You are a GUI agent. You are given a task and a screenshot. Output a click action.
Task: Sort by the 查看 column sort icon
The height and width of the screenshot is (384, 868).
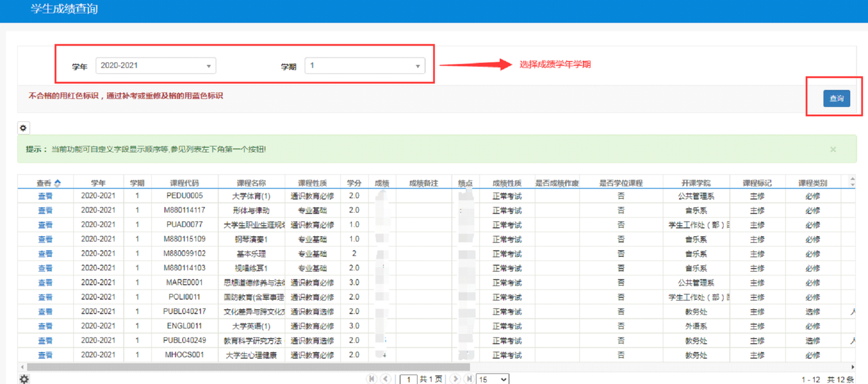pyautogui.click(x=57, y=183)
